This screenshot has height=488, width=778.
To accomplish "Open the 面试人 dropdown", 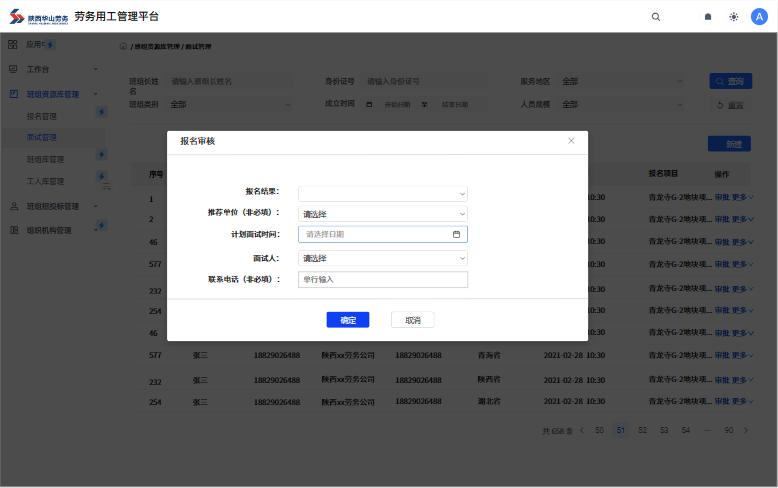I will point(382,258).
